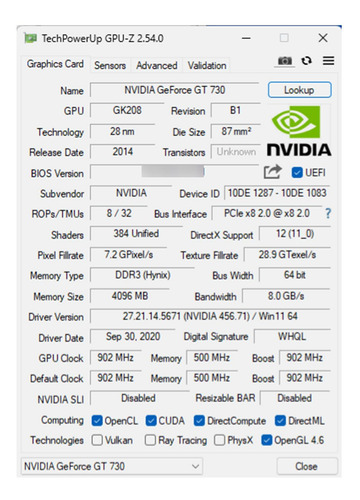Screen dimensions: 360x500
Task: Toggle the OpenCL checkbox
Action: pos(97,421)
